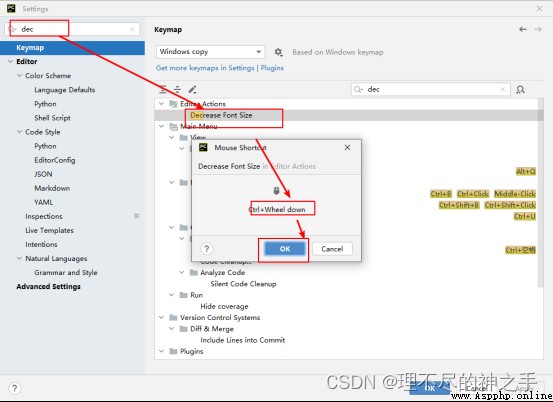Click the Inspections profile indicator icon
The width and height of the screenshot is (553, 402).
[x=136, y=216]
